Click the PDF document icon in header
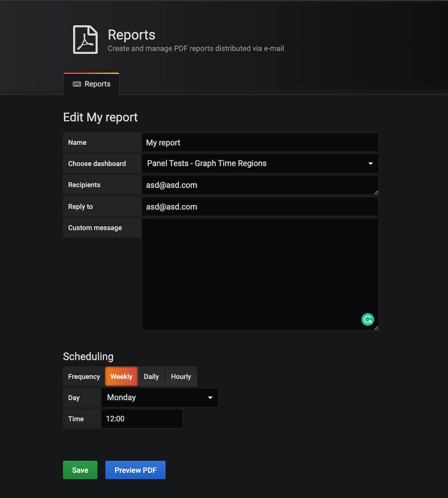The image size is (448, 498). click(x=85, y=40)
